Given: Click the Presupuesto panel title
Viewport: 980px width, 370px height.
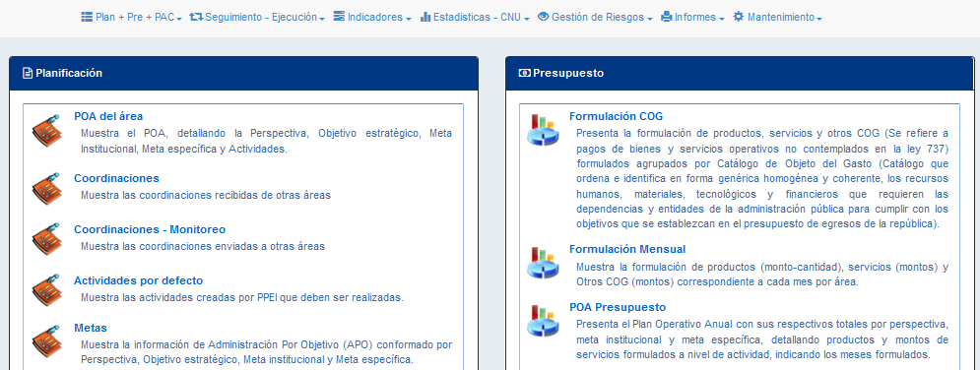Looking at the screenshot, I should (568, 73).
